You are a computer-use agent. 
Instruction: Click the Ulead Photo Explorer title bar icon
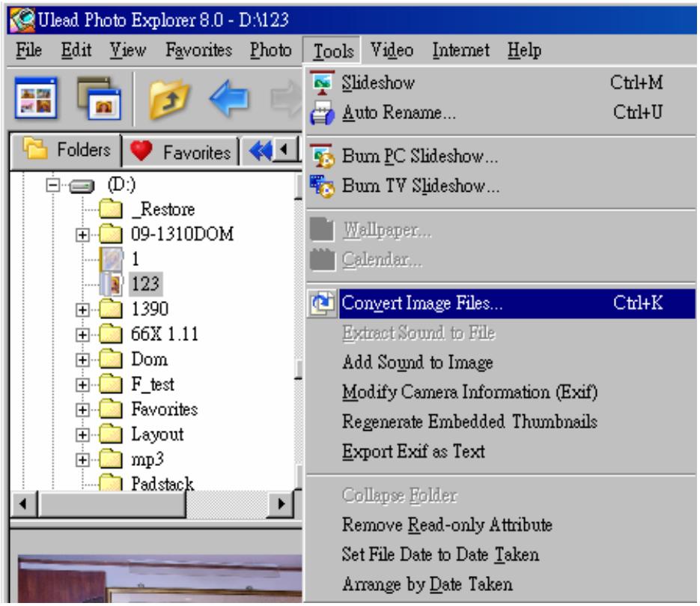(x=22, y=19)
